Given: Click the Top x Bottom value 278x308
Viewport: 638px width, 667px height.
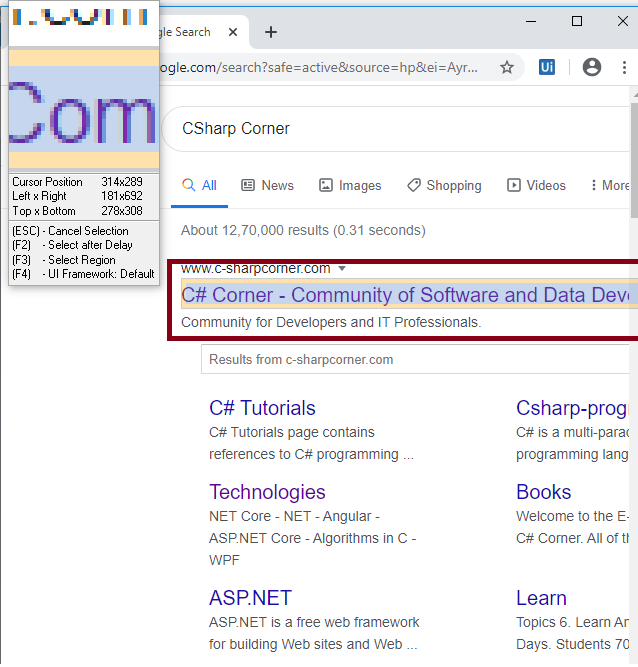Looking at the screenshot, I should [122, 211].
